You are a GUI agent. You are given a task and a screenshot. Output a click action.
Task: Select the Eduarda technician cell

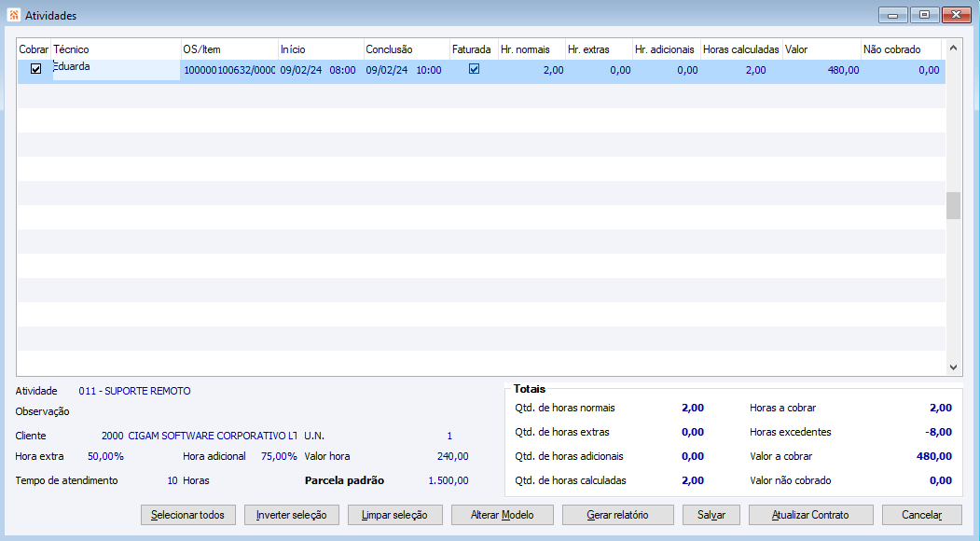(117, 69)
